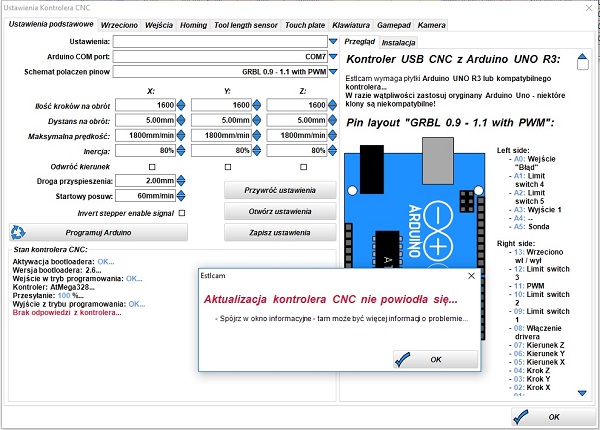Click the OK checkmark in Estlcam error dialog
Viewport: 600px width, 430px height.
point(402,359)
